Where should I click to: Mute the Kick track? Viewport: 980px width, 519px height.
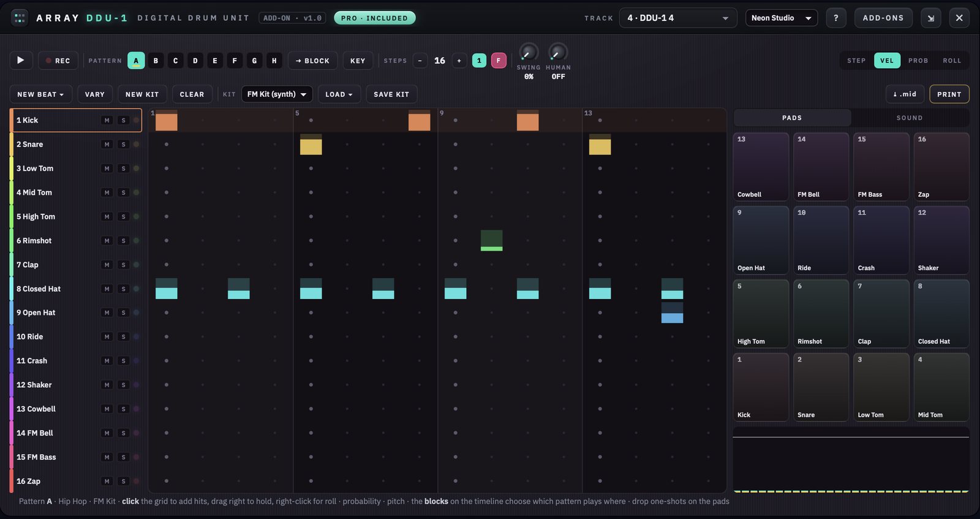pyautogui.click(x=107, y=120)
